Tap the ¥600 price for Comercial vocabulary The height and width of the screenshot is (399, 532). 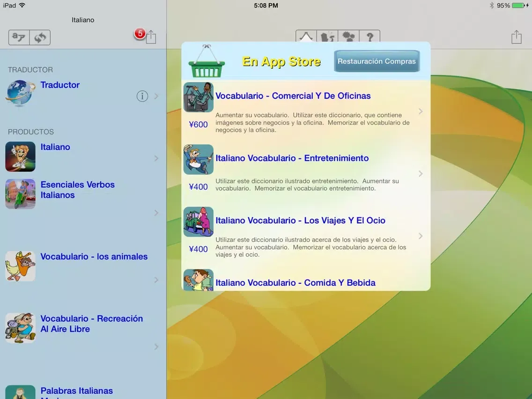[198, 125]
